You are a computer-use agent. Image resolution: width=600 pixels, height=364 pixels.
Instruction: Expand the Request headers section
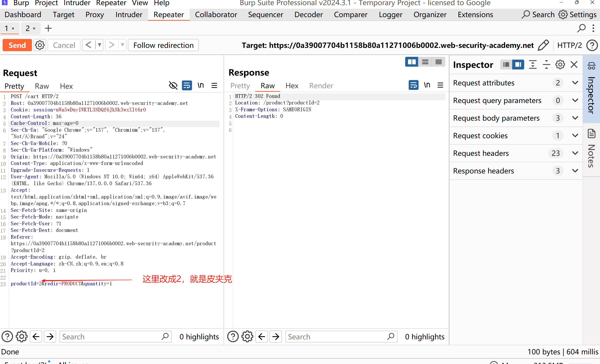(575, 153)
